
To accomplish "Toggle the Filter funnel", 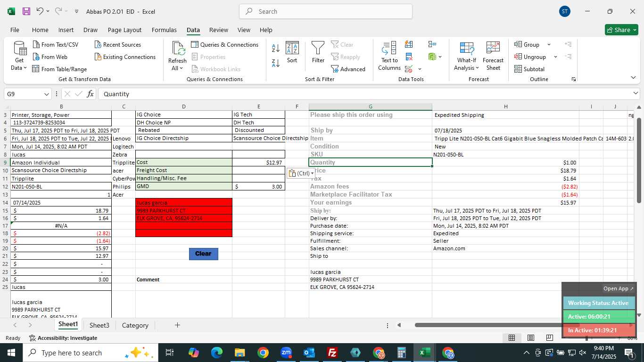I will pyautogui.click(x=318, y=52).
